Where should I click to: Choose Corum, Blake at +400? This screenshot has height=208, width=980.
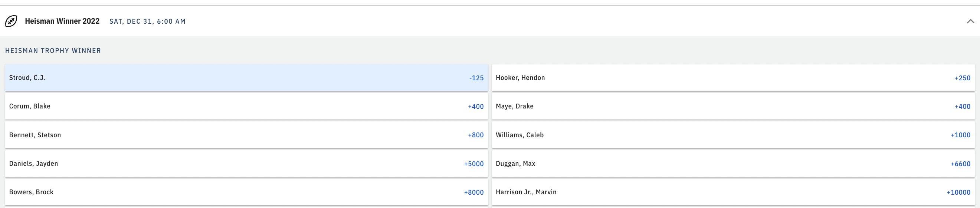coord(246,106)
